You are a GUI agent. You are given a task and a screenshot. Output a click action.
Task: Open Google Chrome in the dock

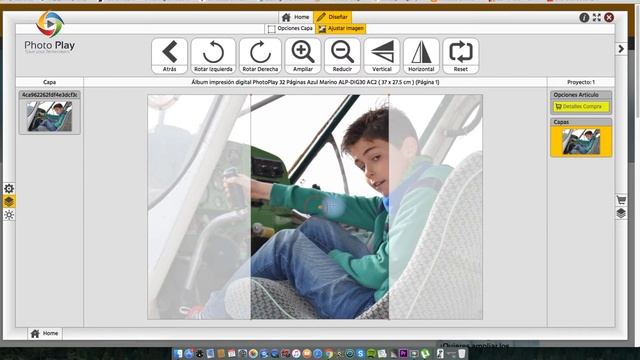(329, 353)
